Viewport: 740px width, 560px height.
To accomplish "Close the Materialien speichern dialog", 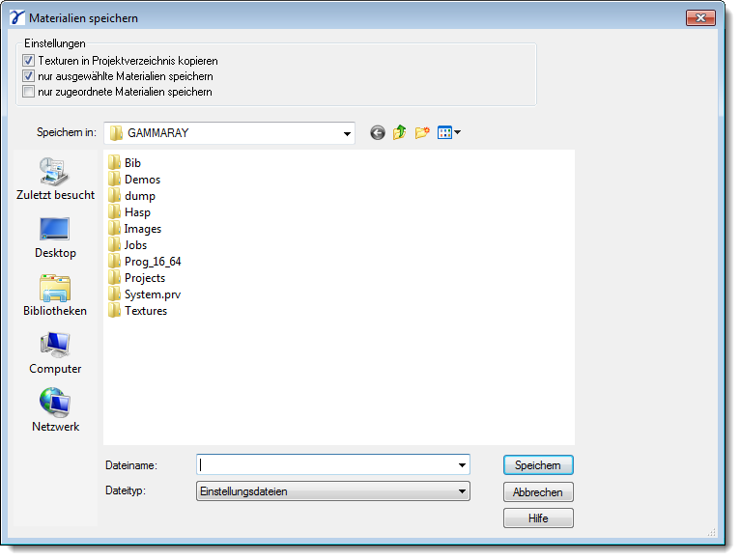I will (x=700, y=18).
